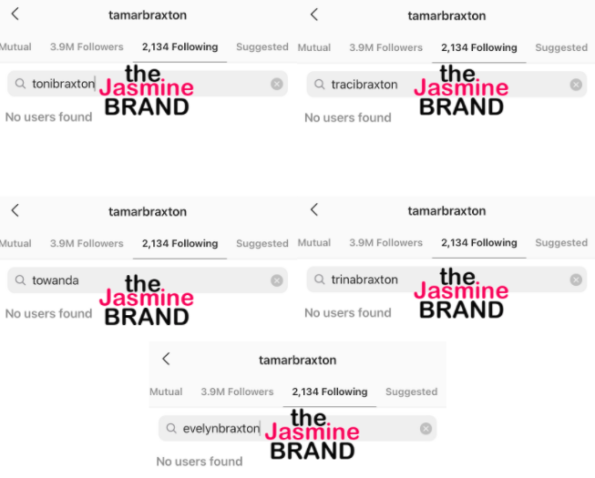Open Suggested tab above evelynbraxton search
595x478 pixels.
click(411, 392)
